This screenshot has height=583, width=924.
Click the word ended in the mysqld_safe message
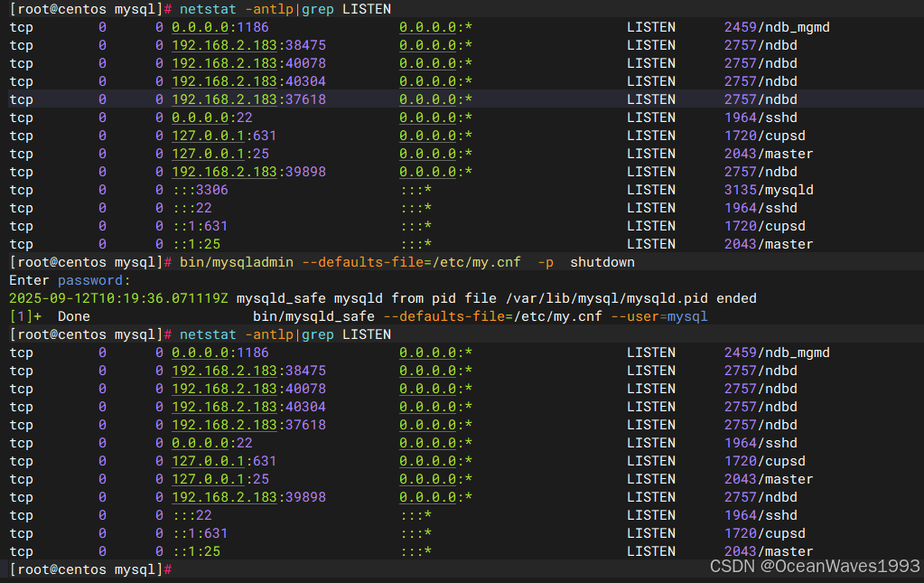click(x=736, y=298)
